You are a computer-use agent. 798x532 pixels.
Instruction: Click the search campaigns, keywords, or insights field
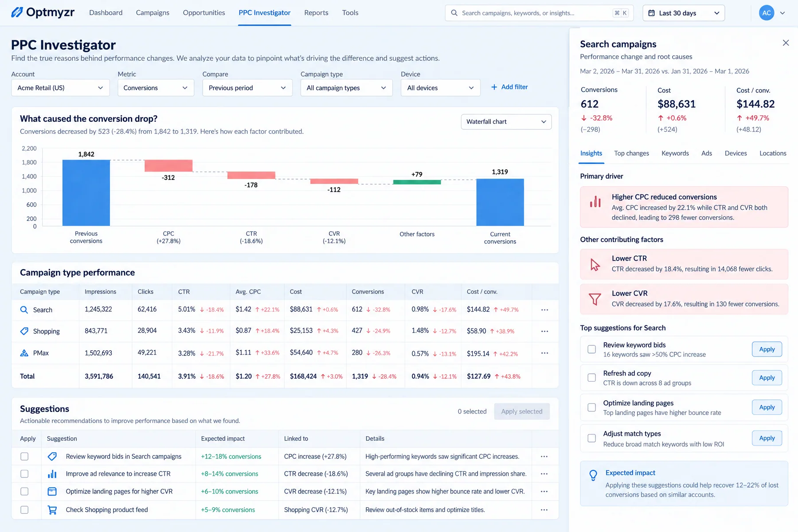click(x=539, y=13)
